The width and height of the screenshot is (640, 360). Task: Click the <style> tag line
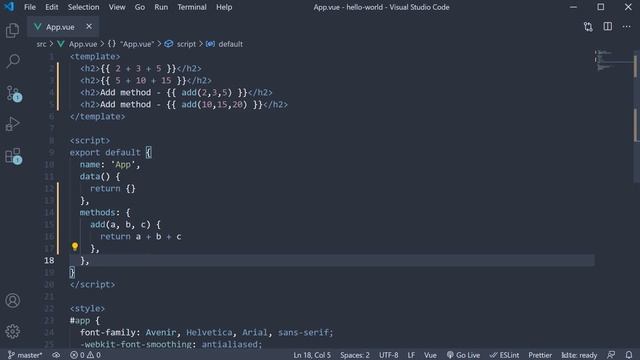[x=87, y=309]
